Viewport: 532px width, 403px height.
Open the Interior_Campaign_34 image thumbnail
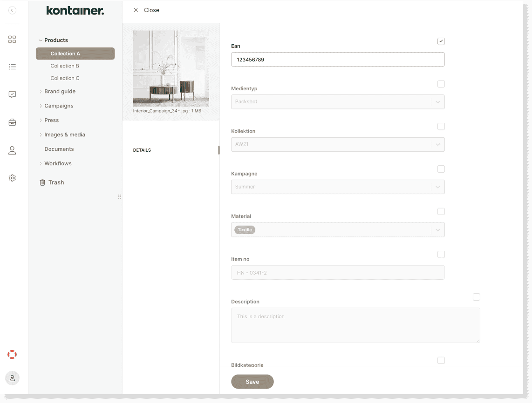pyautogui.click(x=171, y=68)
